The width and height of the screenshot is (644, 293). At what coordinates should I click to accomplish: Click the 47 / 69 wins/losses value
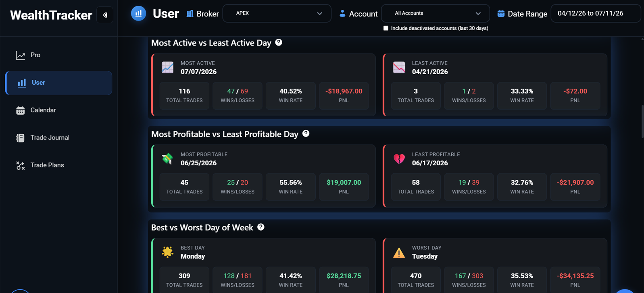point(238,91)
